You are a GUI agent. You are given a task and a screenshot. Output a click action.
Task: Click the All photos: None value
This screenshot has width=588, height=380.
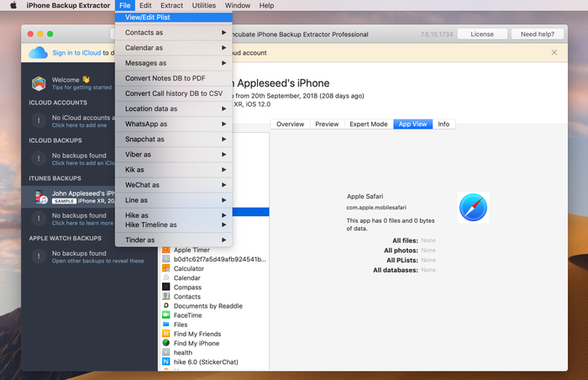[x=428, y=250]
